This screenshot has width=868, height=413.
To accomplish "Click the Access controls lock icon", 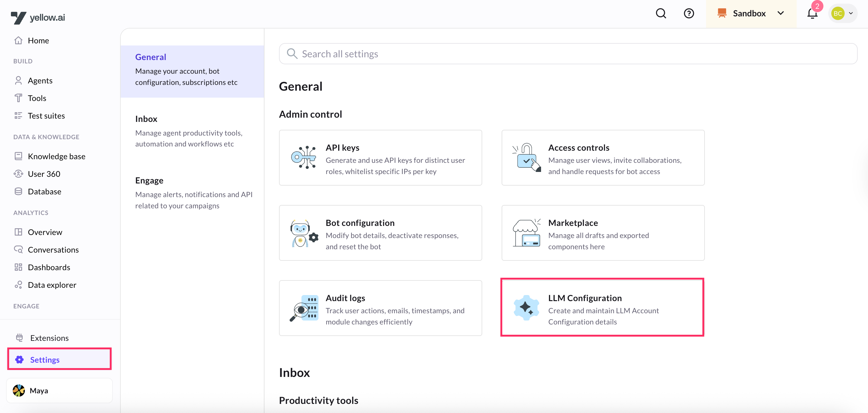I will [x=527, y=157].
